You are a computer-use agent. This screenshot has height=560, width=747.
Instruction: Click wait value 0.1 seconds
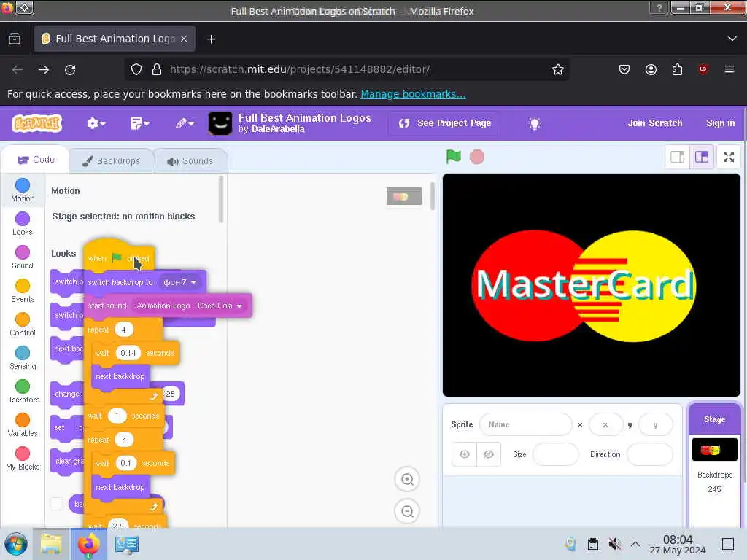(x=125, y=463)
